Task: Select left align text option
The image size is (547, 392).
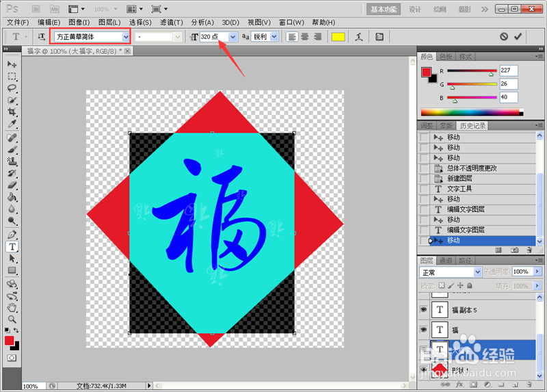Action: point(292,37)
